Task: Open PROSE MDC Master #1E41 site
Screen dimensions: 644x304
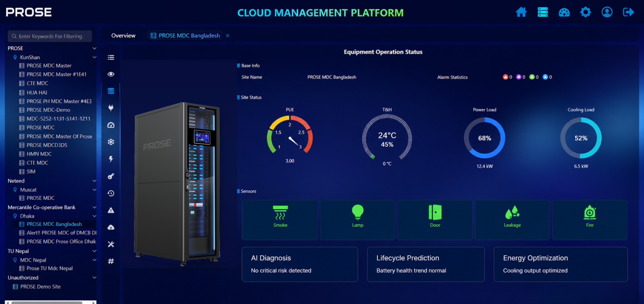Action: pos(56,74)
